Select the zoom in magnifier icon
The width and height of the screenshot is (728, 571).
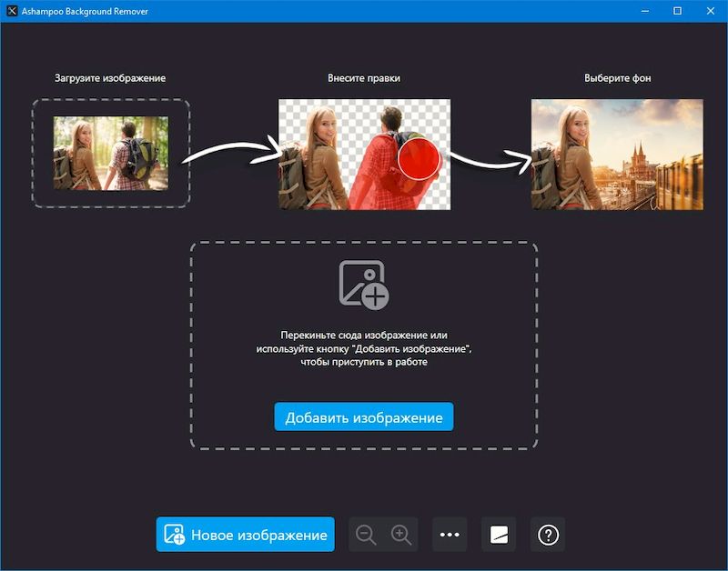(x=399, y=535)
